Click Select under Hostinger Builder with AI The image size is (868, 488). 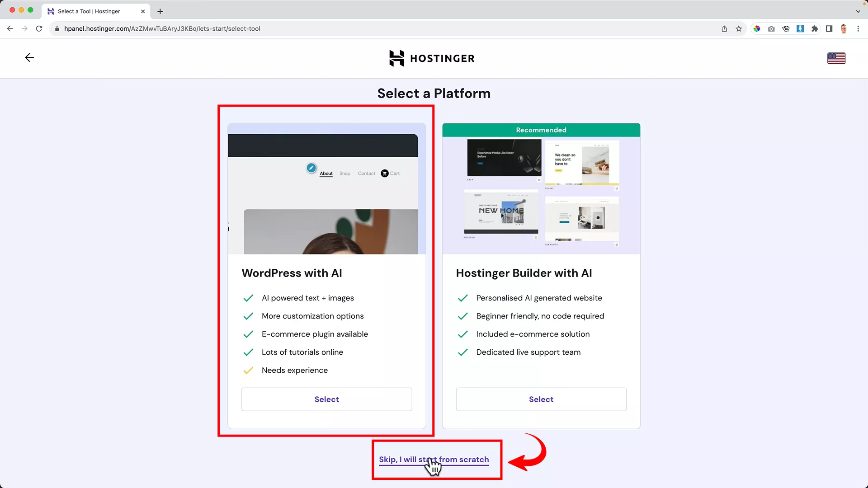pos(541,399)
